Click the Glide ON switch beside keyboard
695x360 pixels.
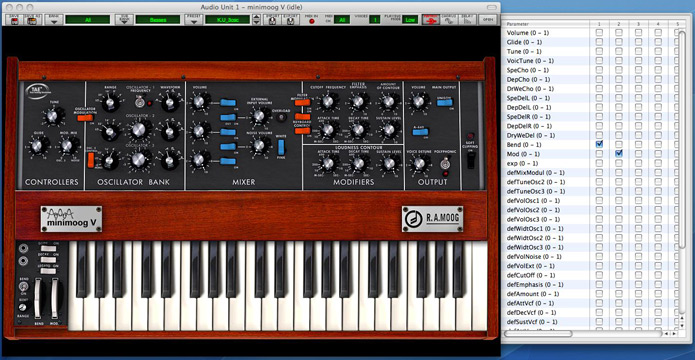point(48,248)
